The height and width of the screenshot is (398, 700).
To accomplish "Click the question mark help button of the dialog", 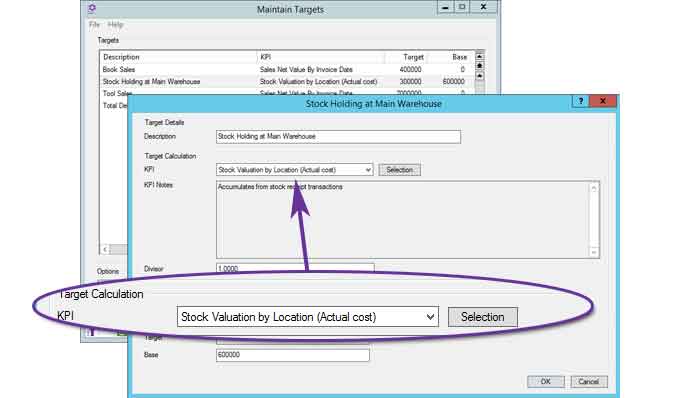I will tap(580, 101).
